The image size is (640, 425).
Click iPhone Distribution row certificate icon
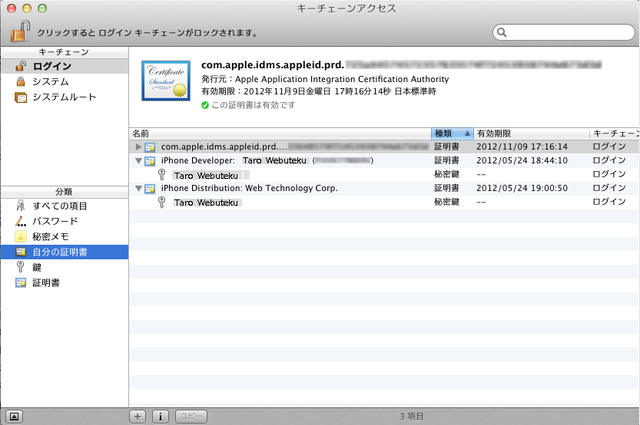(150, 189)
